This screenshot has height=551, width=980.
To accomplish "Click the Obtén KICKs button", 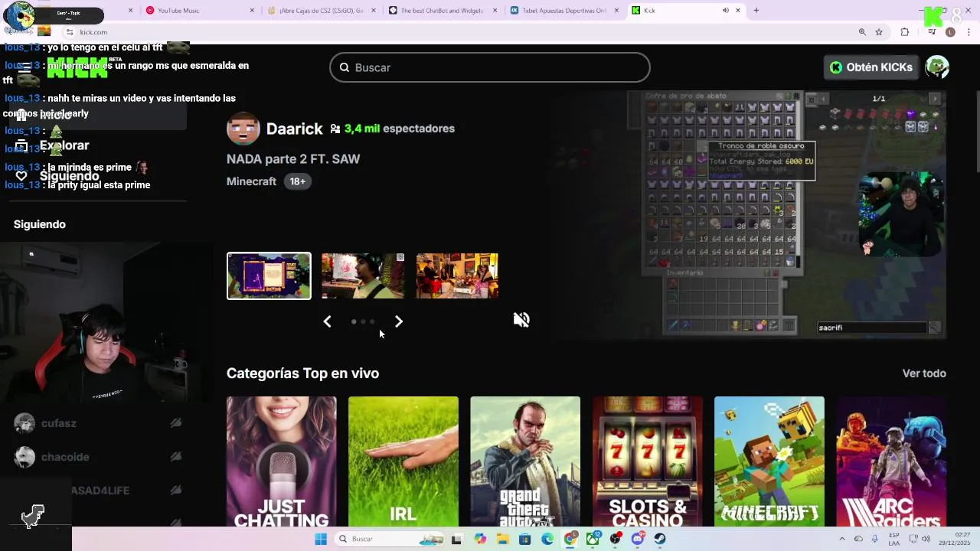I will click(871, 67).
